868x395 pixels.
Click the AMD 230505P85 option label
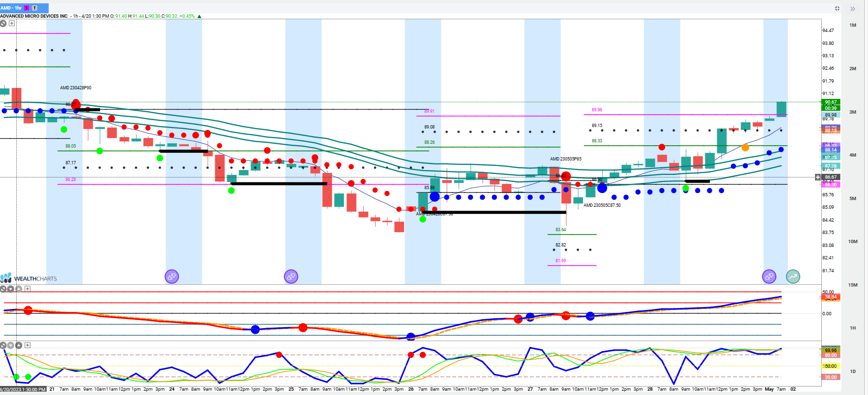(x=565, y=159)
